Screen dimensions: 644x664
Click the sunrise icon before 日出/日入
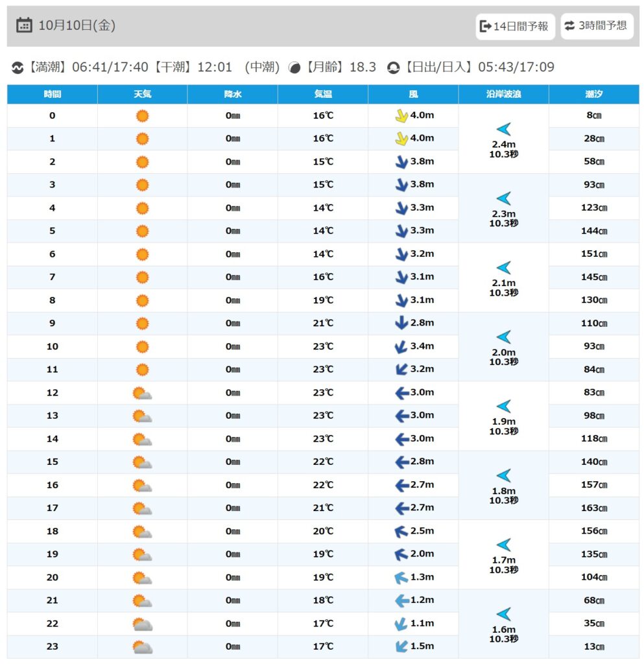[393, 67]
